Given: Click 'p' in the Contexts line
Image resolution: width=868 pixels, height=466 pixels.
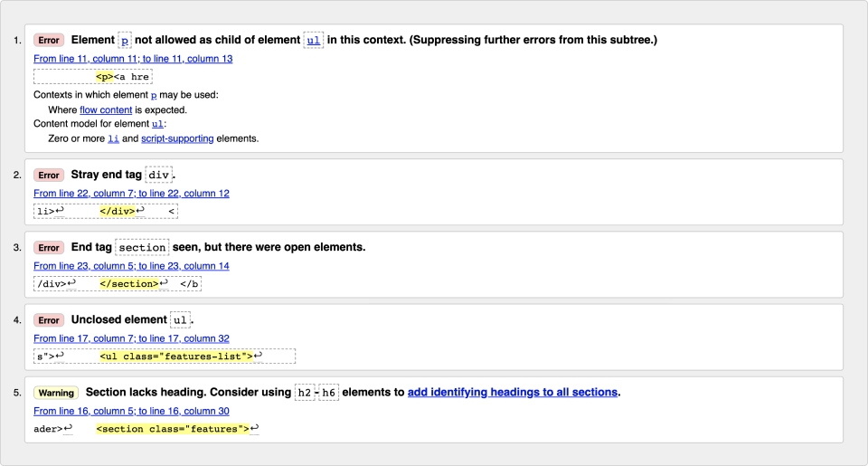Looking at the screenshot, I should point(153,95).
